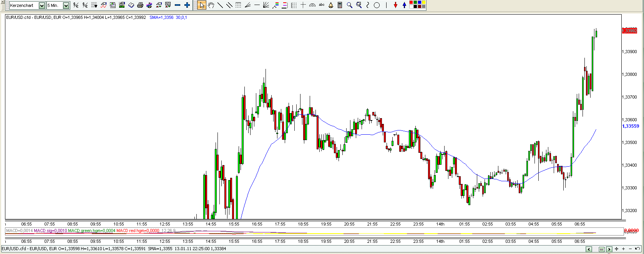Click the bottom-right minus zoom button
This screenshot has width=644, height=254.
[x=630, y=249]
